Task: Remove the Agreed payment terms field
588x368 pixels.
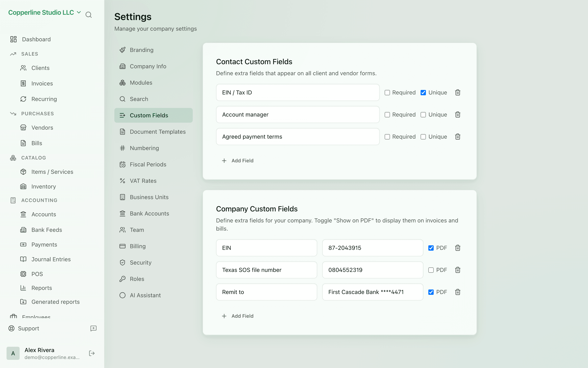Action: (458, 137)
